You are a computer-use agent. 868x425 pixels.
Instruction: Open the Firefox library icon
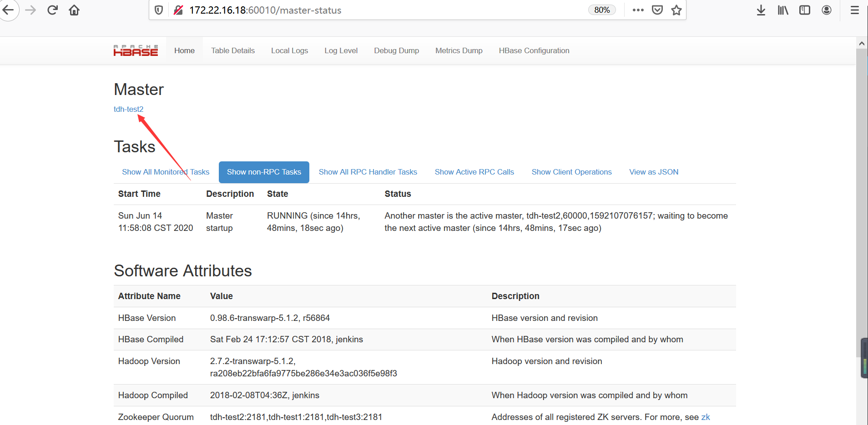pos(782,10)
